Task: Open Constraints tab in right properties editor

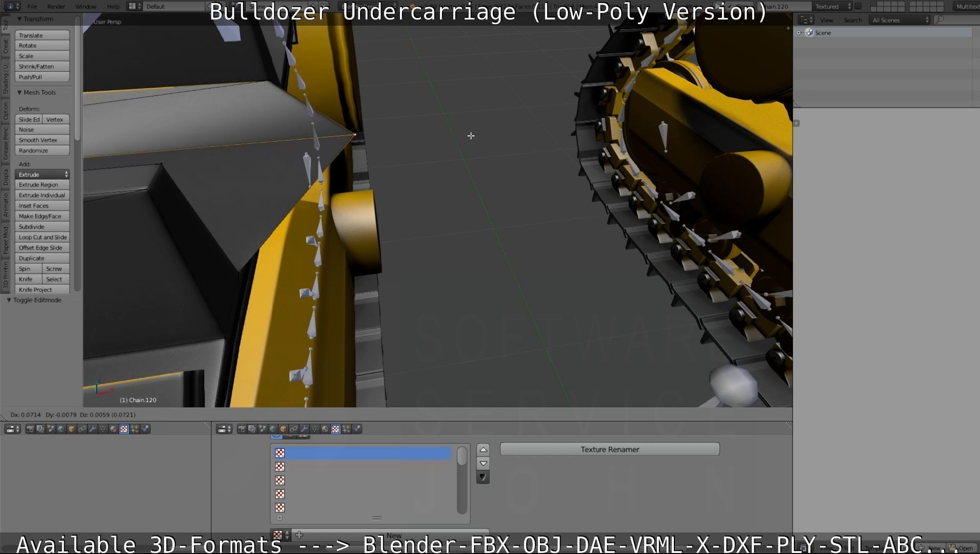Action: click(293, 429)
